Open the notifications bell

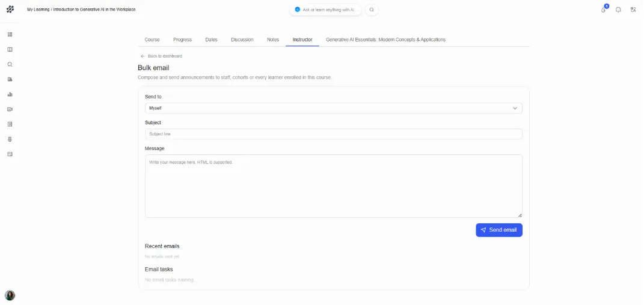pyautogui.click(x=618, y=10)
